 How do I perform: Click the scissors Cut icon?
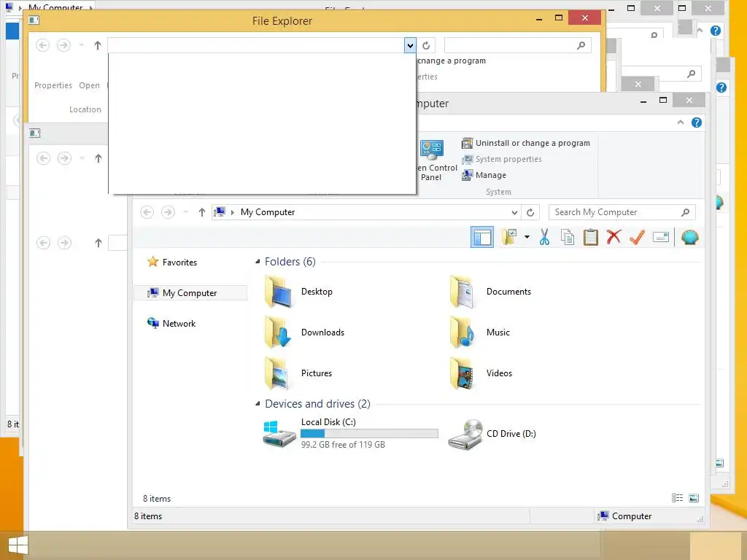pos(544,237)
